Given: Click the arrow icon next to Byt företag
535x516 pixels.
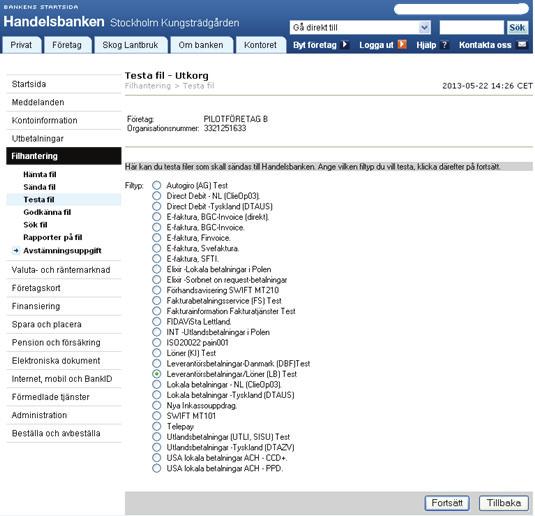Looking at the screenshot, I should 345,45.
